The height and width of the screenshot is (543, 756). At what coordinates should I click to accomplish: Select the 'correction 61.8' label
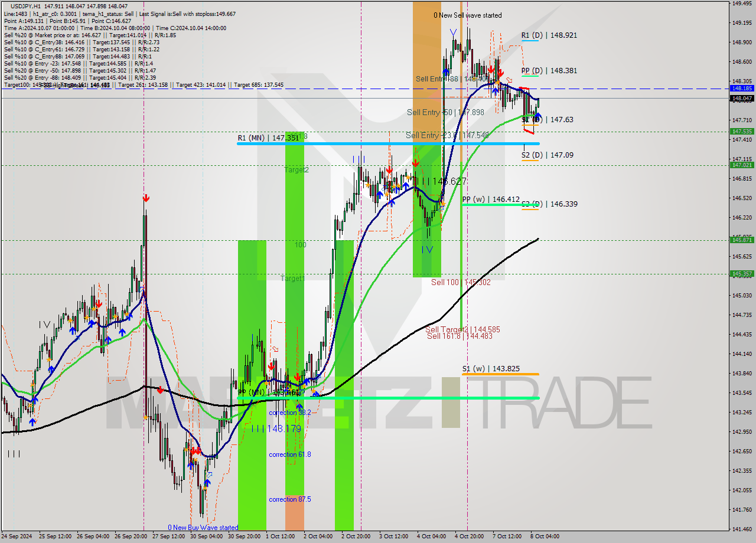point(289,454)
